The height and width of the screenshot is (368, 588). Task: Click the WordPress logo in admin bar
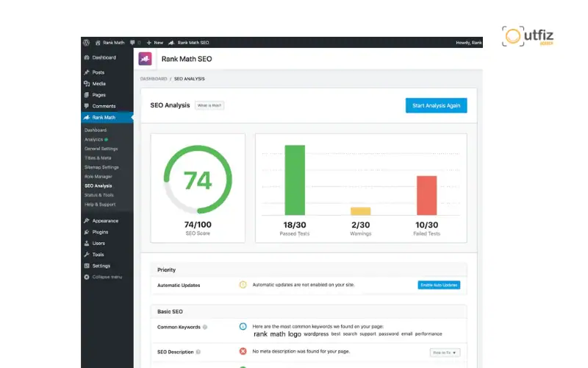pyautogui.click(x=86, y=43)
